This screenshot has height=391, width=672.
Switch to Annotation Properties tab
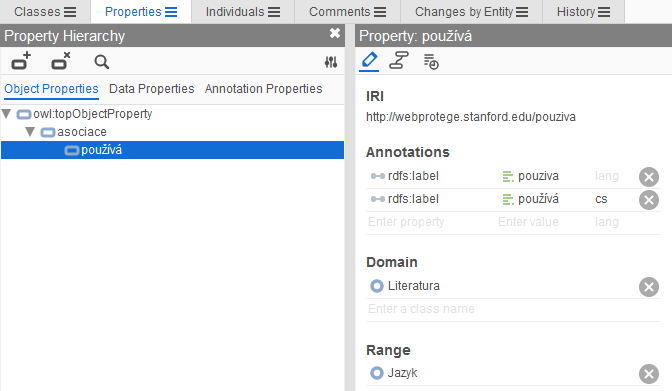[x=263, y=89]
